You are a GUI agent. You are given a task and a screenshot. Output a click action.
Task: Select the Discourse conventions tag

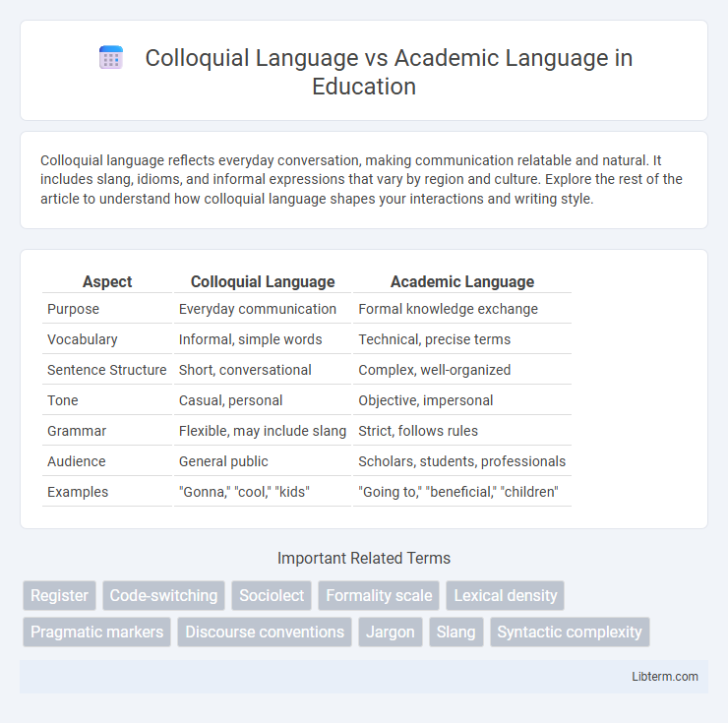click(x=265, y=632)
